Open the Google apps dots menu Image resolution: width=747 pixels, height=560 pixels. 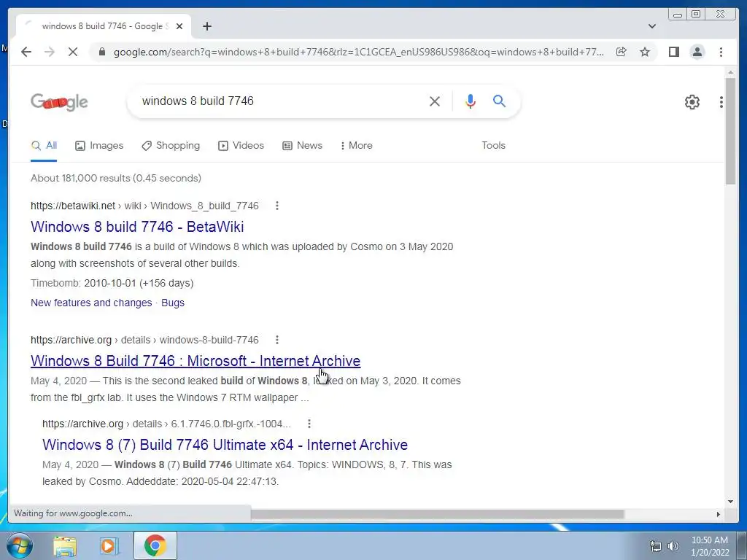pyautogui.click(x=721, y=102)
